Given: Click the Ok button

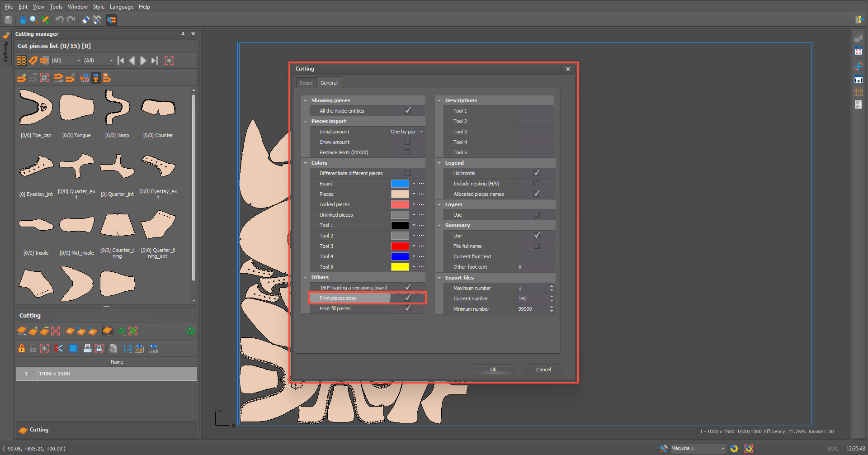Looking at the screenshot, I should point(493,370).
